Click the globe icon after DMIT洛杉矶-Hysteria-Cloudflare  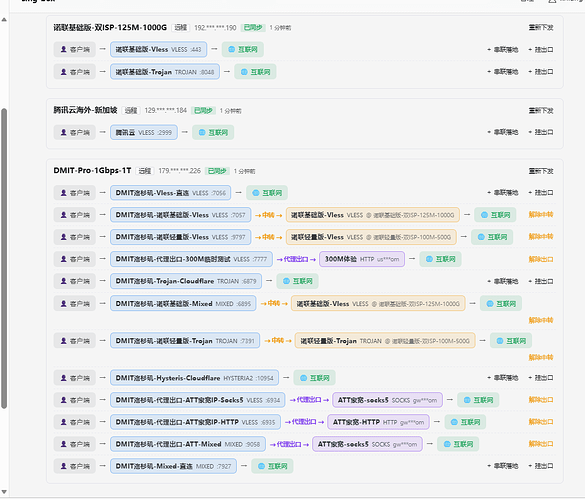[x=303, y=378]
